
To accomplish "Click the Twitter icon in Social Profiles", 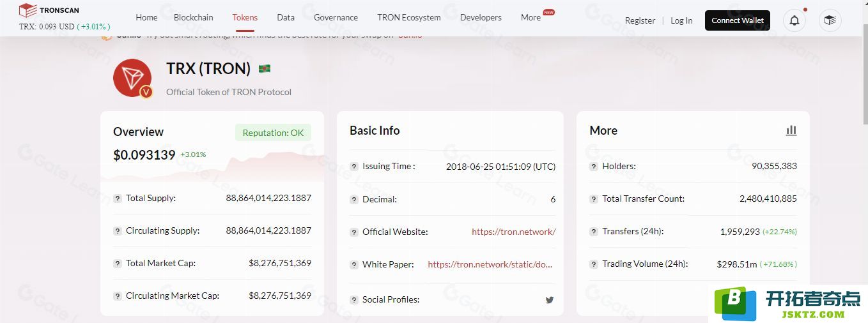I will pyautogui.click(x=550, y=299).
